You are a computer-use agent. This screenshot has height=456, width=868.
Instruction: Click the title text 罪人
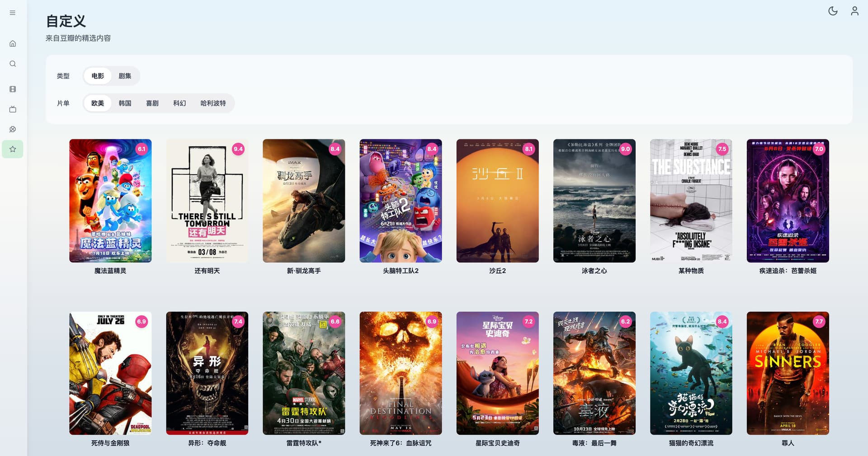coord(788,443)
